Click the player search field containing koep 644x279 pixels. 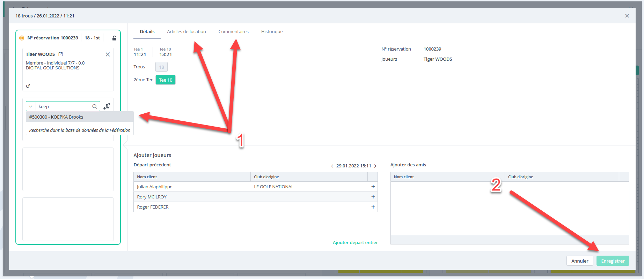click(x=63, y=106)
